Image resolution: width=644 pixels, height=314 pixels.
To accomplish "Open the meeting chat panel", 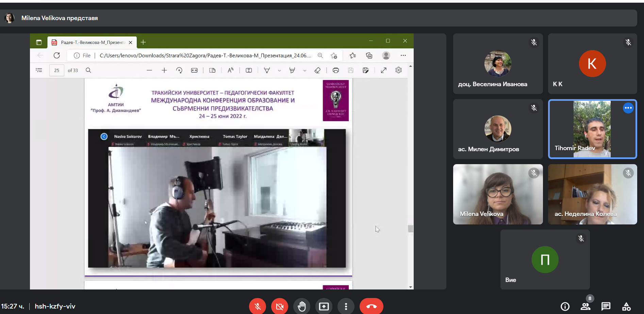I will [x=606, y=307].
